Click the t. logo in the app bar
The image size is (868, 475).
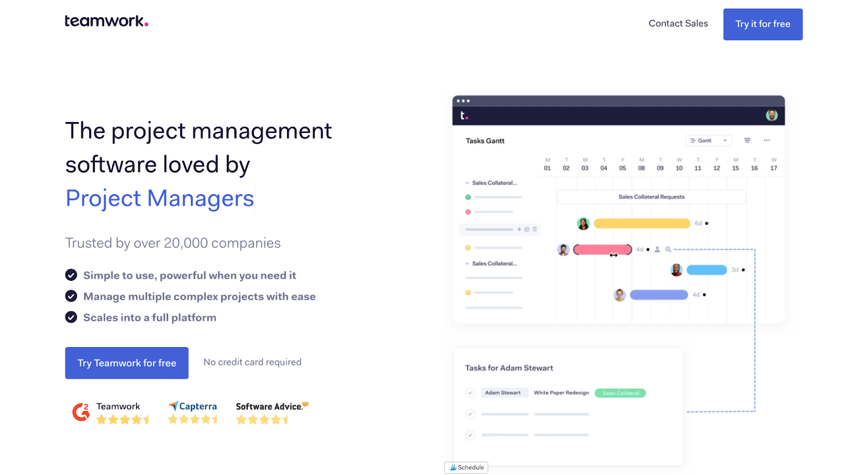[x=464, y=115]
